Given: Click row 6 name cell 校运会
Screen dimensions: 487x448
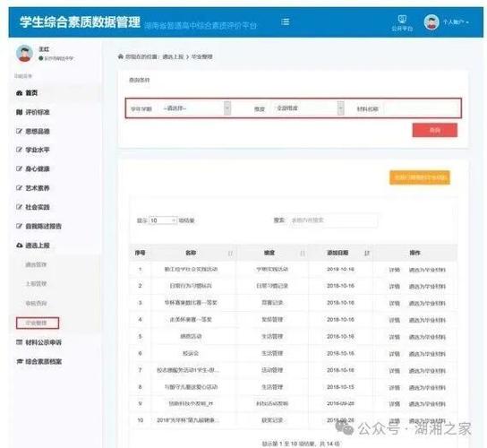Looking at the screenshot, I should tap(191, 354).
